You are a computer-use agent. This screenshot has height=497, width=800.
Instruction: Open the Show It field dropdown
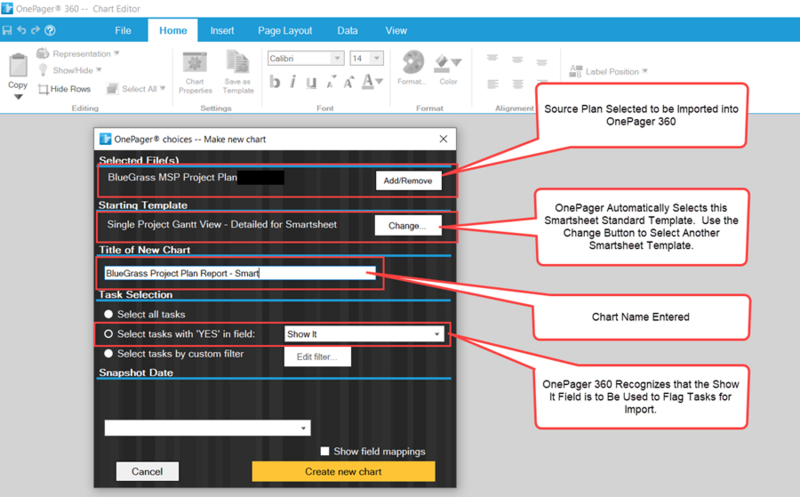[x=364, y=334]
